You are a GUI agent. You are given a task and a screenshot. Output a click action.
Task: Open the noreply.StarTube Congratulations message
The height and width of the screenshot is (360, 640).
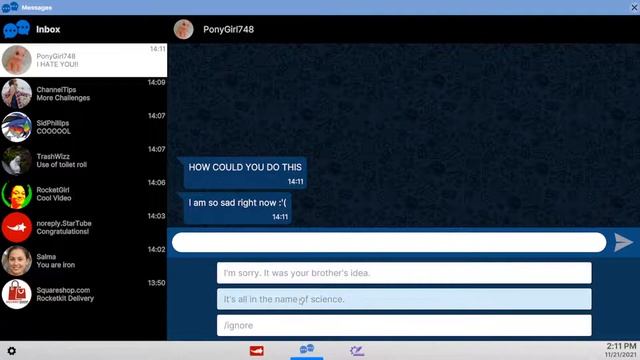[x=83, y=227]
